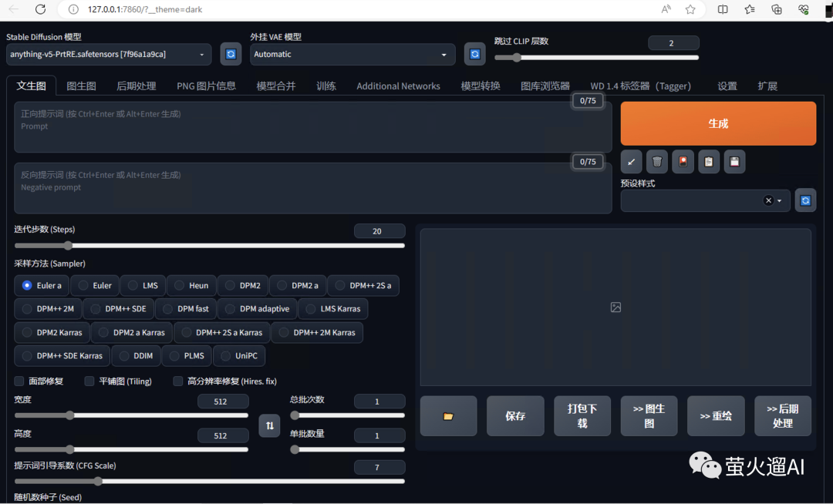Select the UniPC sampler
Image resolution: width=833 pixels, height=504 pixels.
239,356
